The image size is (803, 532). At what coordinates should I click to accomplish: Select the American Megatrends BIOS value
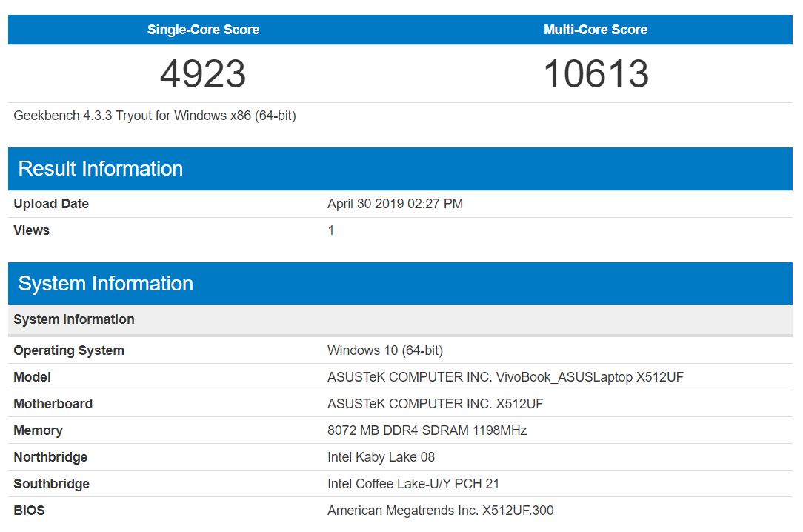(x=440, y=511)
